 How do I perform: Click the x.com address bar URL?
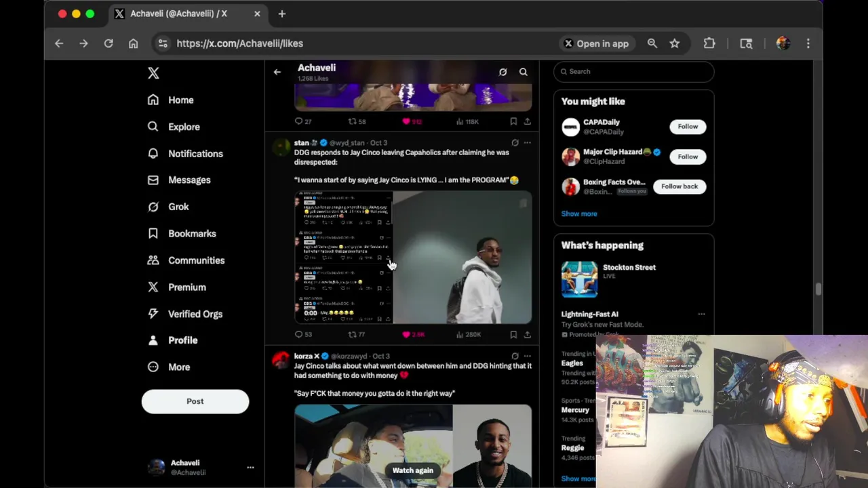pos(240,43)
